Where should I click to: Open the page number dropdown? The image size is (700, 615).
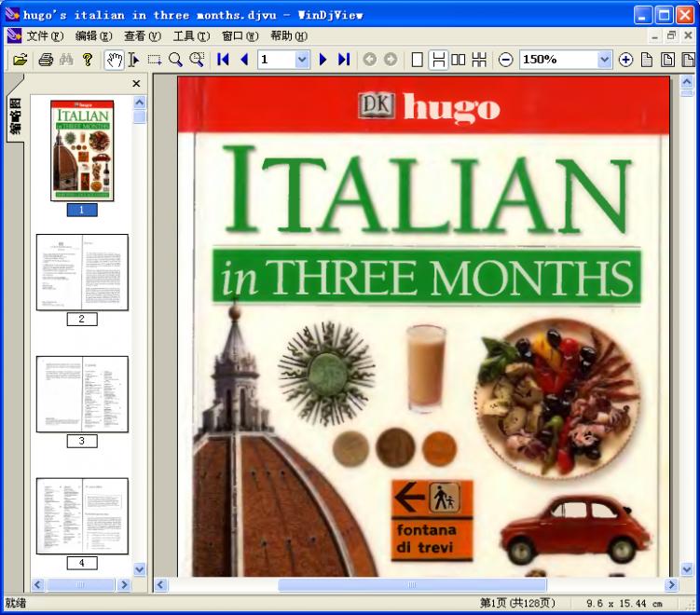coord(302,60)
